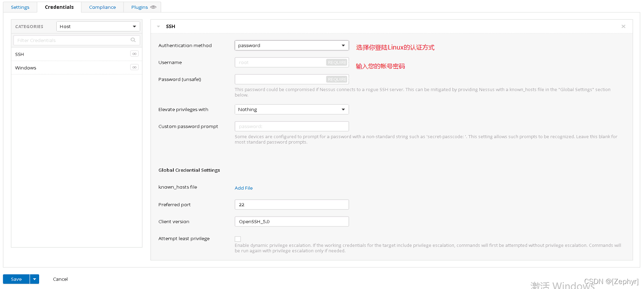Viewport: 644px width, 289px height.
Task: Focus the Password (unsafe!) input field
Action: (292, 79)
